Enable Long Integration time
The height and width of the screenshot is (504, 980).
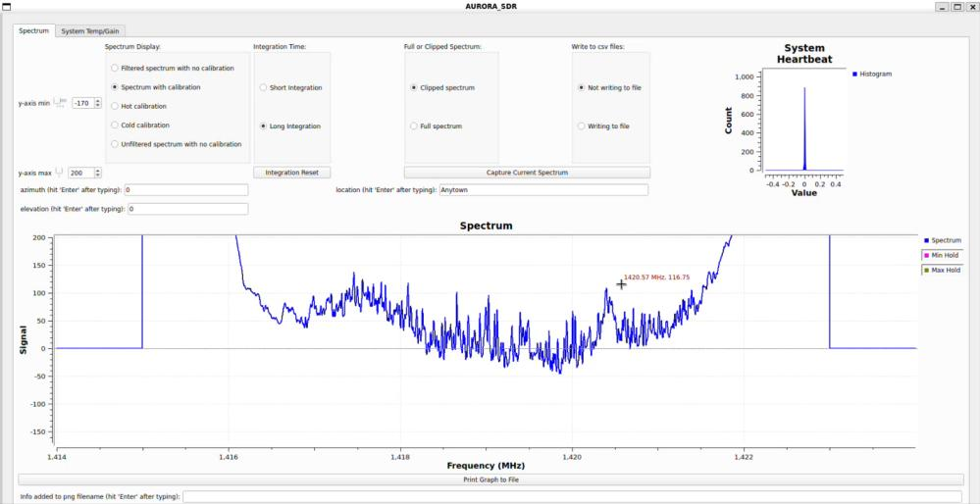point(290,126)
